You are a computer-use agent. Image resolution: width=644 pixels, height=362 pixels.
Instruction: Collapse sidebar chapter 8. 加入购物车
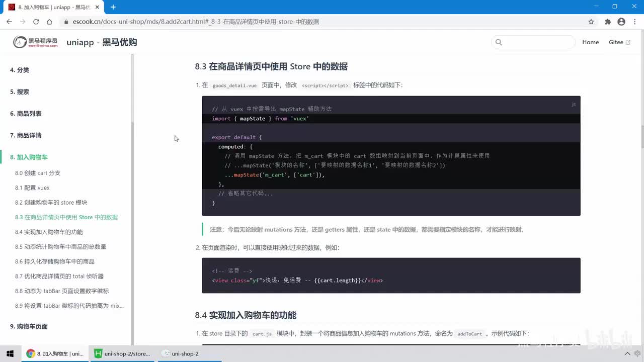pos(29,157)
